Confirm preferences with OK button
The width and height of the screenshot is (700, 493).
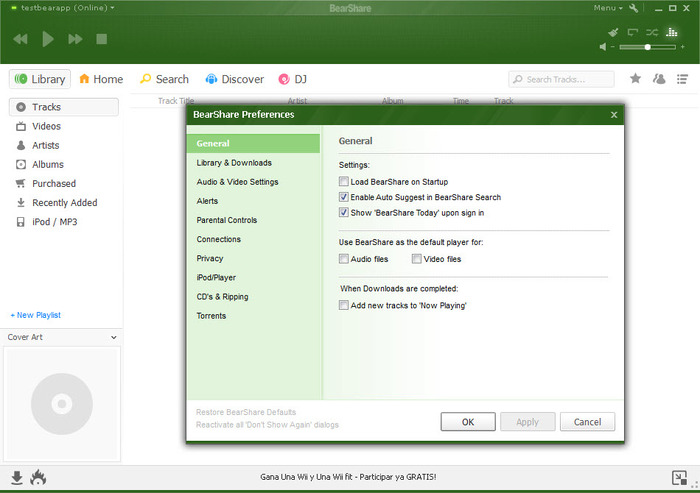click(x=468, y=422)
